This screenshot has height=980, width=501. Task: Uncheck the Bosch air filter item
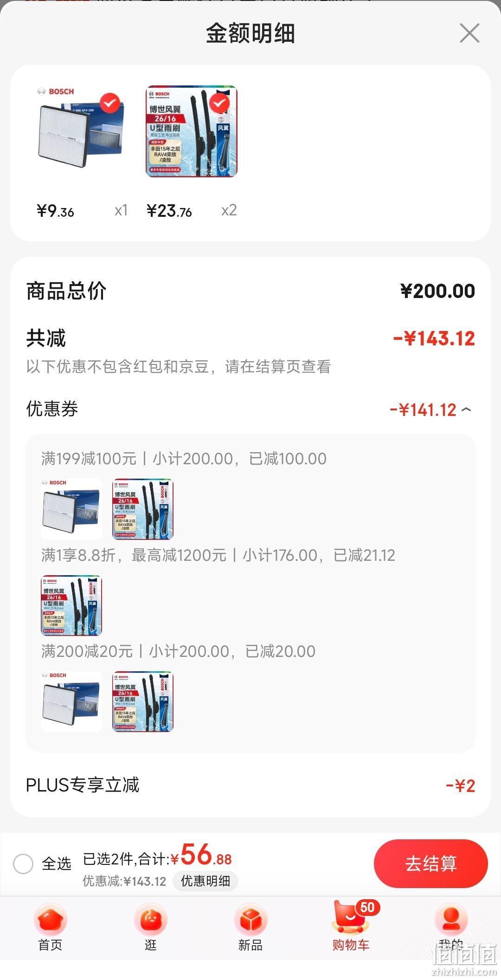[110, 103]
